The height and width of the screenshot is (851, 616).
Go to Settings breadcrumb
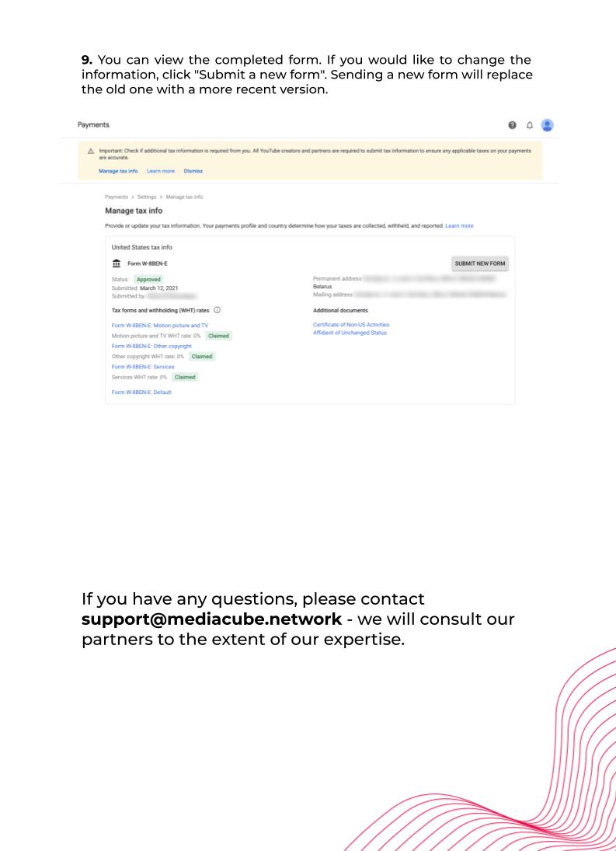(x=146, y=197)
